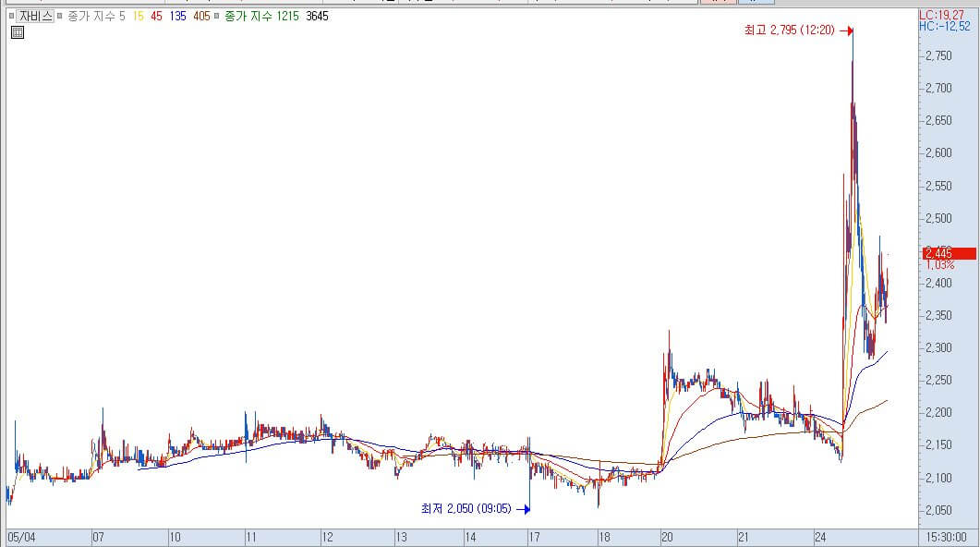Toggle the square before green 종가 지수
Screen dimensions: 980x547
[x=217, y=17]
